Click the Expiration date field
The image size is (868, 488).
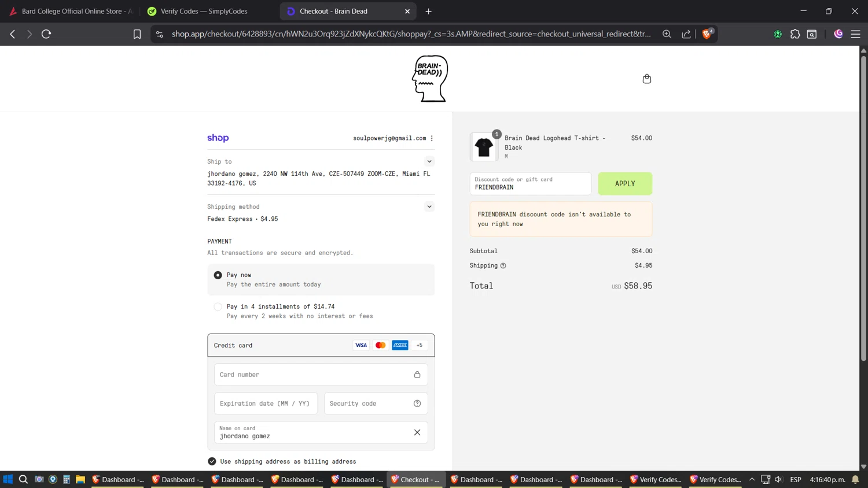tap(266, 404)
